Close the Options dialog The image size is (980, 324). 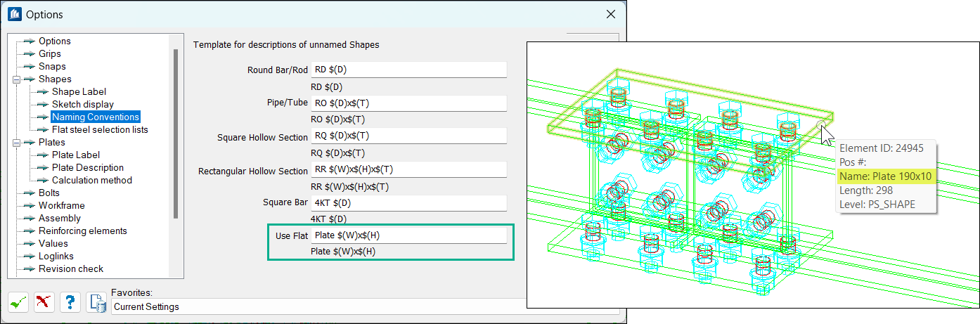tap(610, 14)
